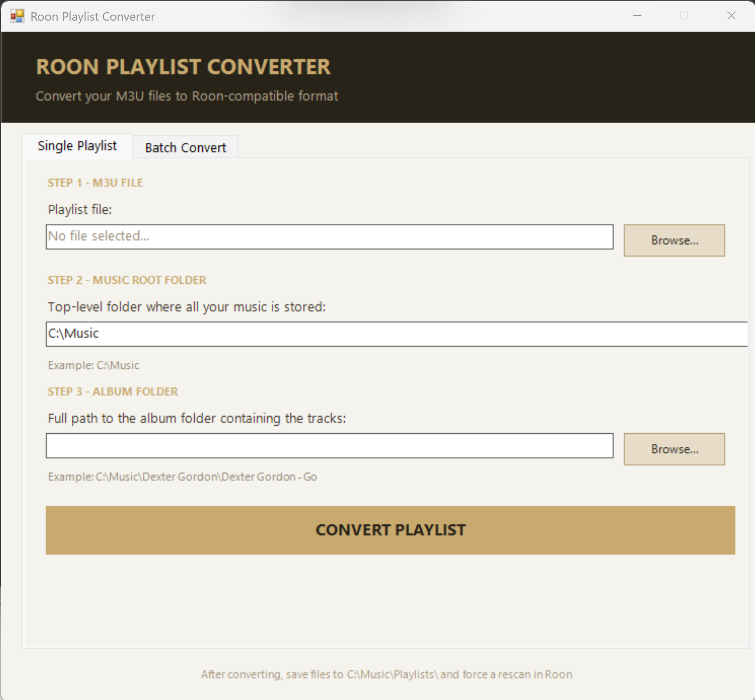
Task: Browse for the album folder
Action: [x=674, y=449]
